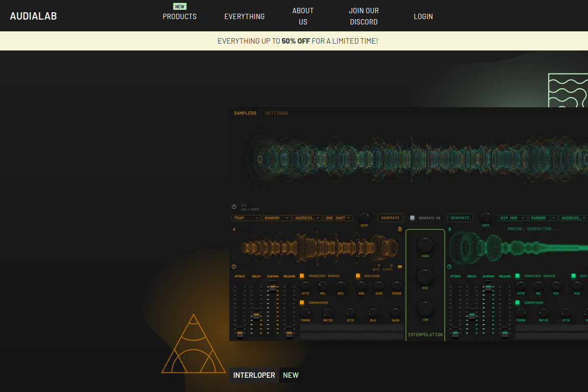Expand sampler B's RANDOM dropdown
The height and width of the screenshot is (392, 588).
(x=543, y=218)
